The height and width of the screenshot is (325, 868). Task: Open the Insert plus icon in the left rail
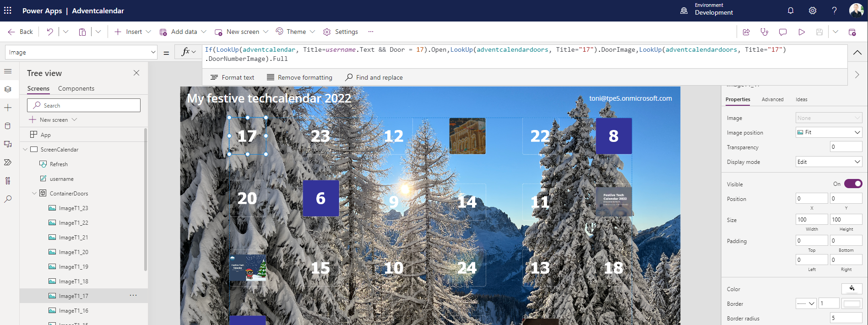8,108
